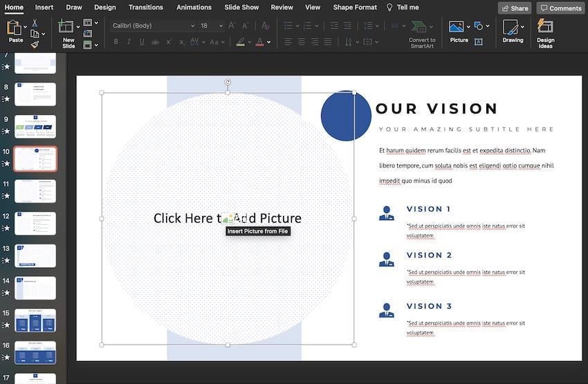Viewport: 588px width, 384px height.
Task: Select slide 15 thumbnail in the panel
Action: pyautogui.click(x=35, y=320)
